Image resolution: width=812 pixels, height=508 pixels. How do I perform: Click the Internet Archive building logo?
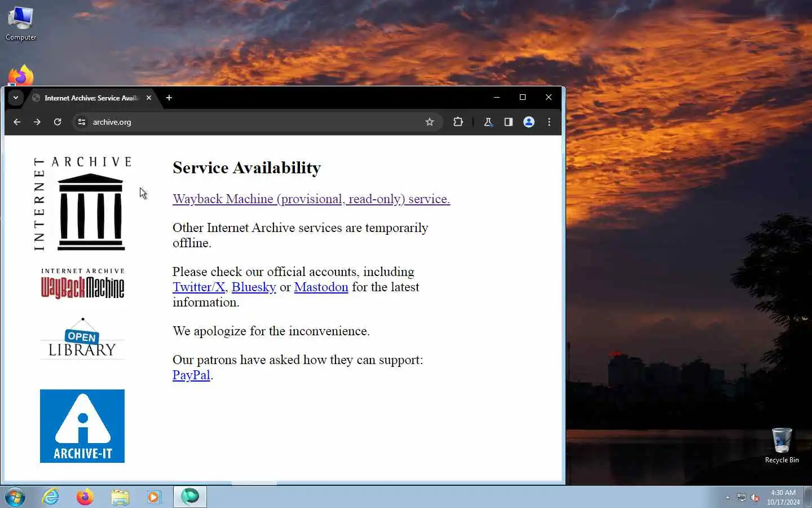pyautogui.click(x=82, y=204)
